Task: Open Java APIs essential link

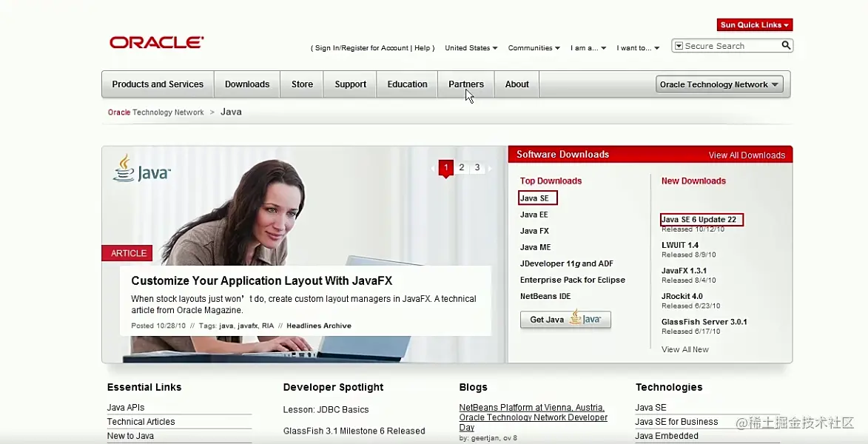Action: coord(126,408)
